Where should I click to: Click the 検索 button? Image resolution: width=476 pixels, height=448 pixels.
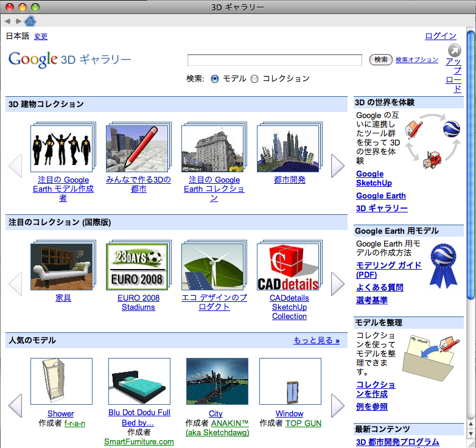pyautogui.click(x=380, y=60)
